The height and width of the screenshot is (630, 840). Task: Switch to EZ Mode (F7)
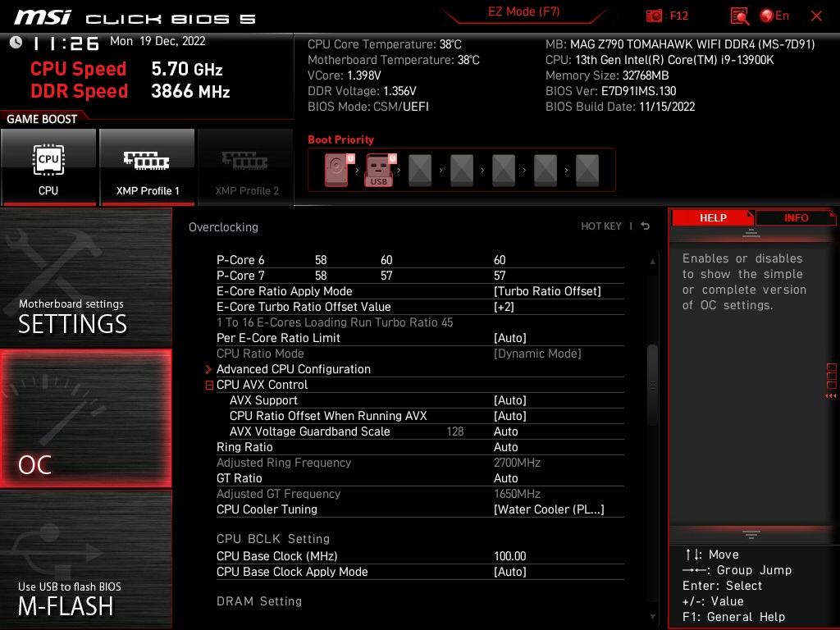click(523, 11)
